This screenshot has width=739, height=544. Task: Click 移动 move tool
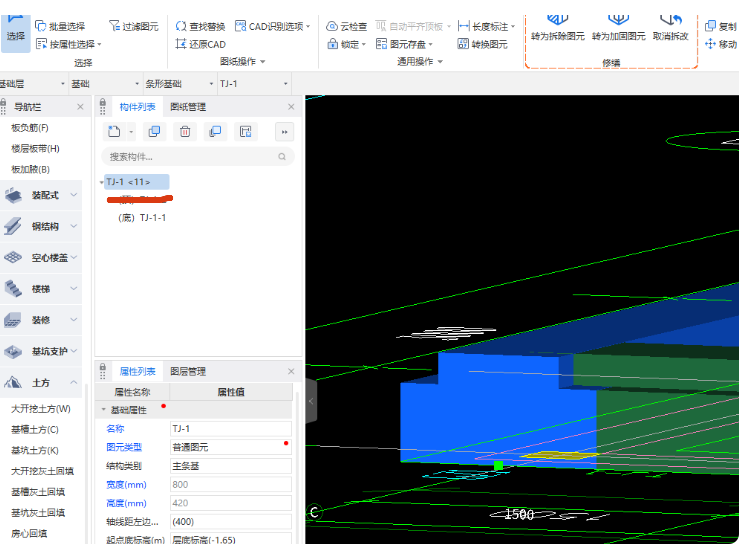click(721, 44)
